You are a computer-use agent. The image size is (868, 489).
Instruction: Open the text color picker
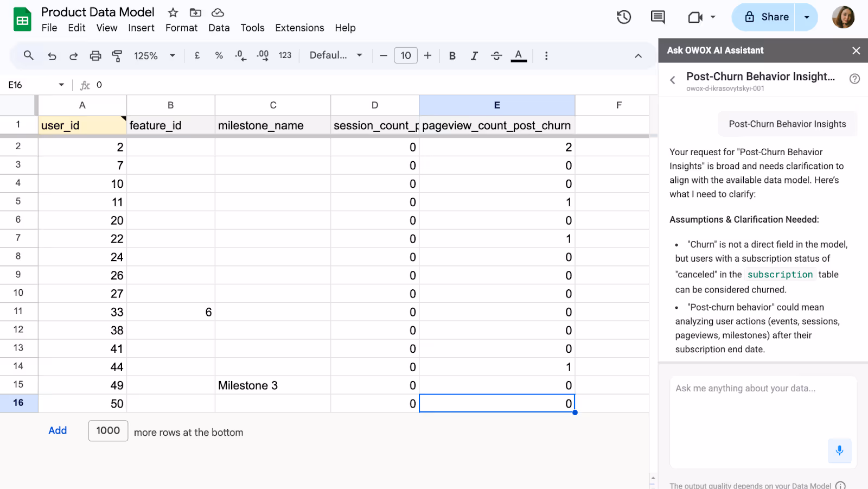[x=518, y=55]
